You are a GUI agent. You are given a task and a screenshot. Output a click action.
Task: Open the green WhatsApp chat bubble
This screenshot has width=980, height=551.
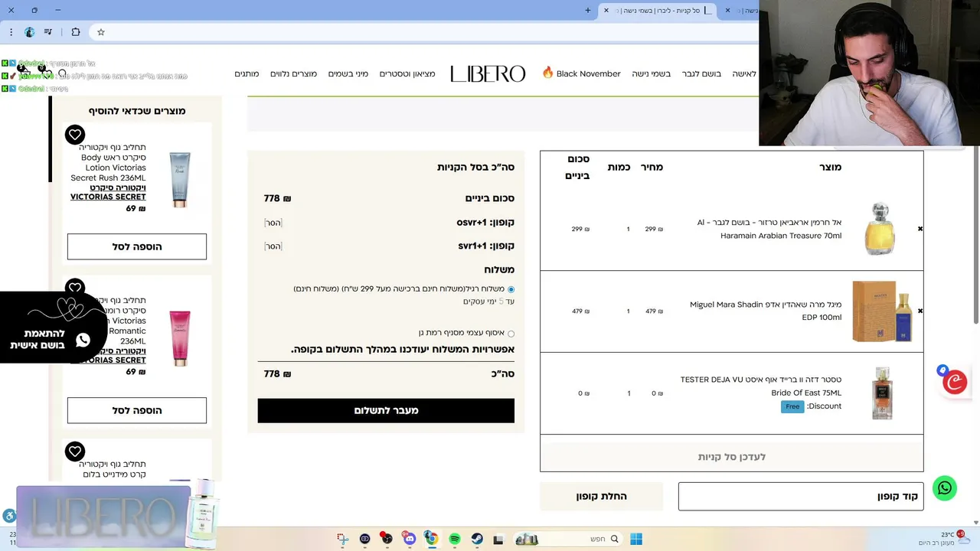click(945, 488)
